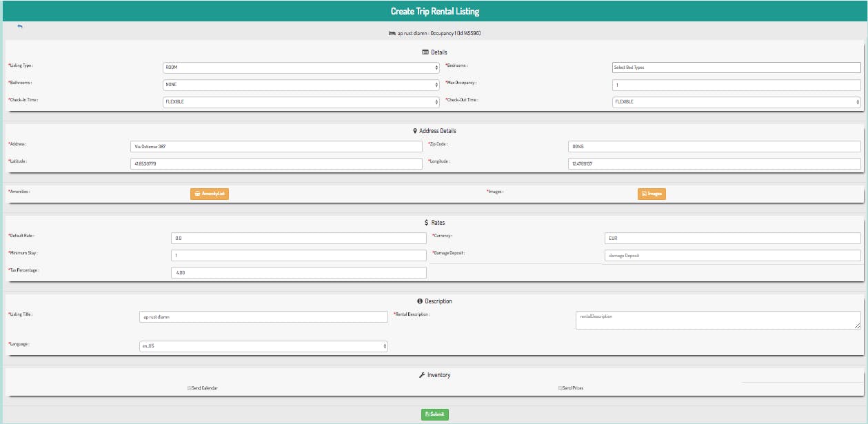
Task: Open the Check-In Time dropdown
Action: pos(301,102)
